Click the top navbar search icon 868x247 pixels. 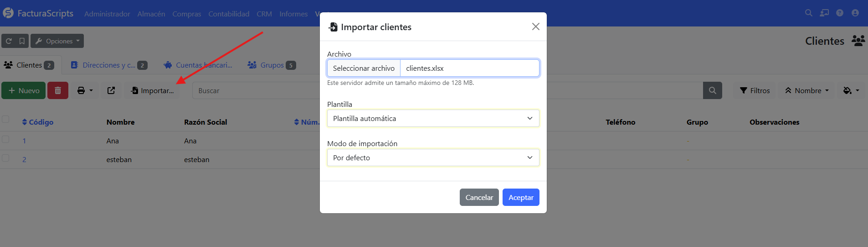[x=809, y=13]
